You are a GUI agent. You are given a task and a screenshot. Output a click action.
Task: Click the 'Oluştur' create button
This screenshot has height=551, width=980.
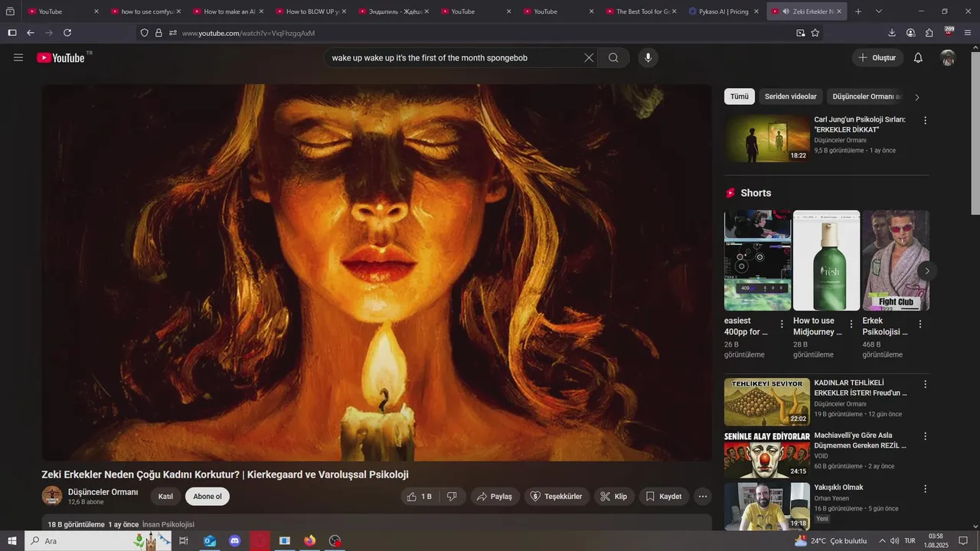coord(878,57)
